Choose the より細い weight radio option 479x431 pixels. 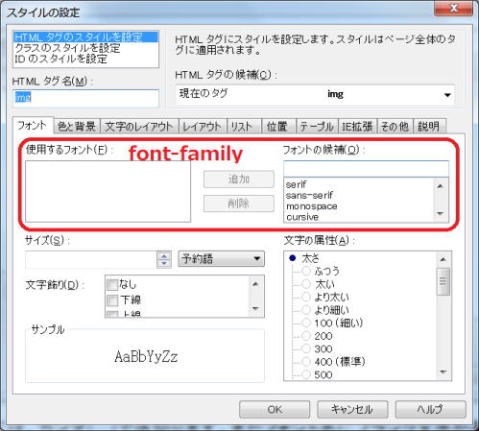tap(306, 310)
